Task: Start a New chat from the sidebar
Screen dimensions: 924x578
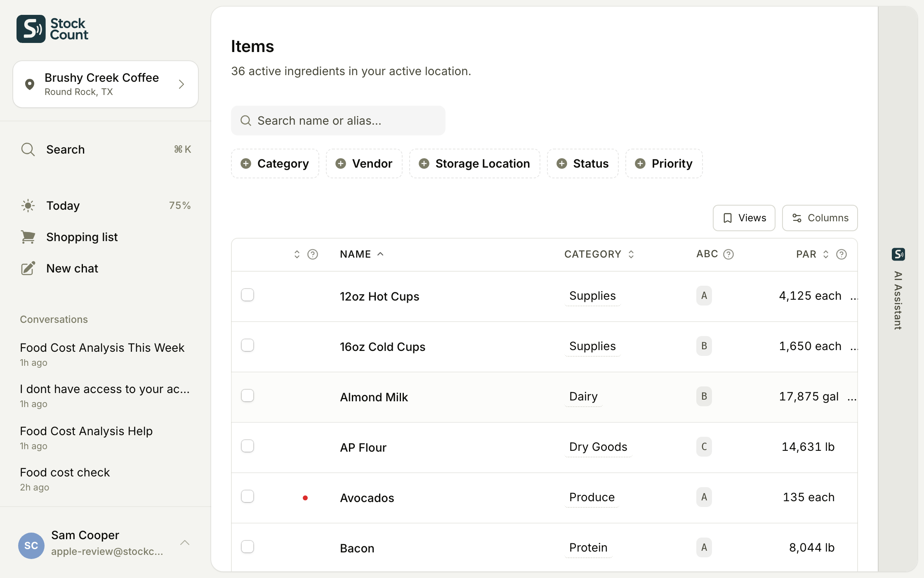Action: click(106, 268)
